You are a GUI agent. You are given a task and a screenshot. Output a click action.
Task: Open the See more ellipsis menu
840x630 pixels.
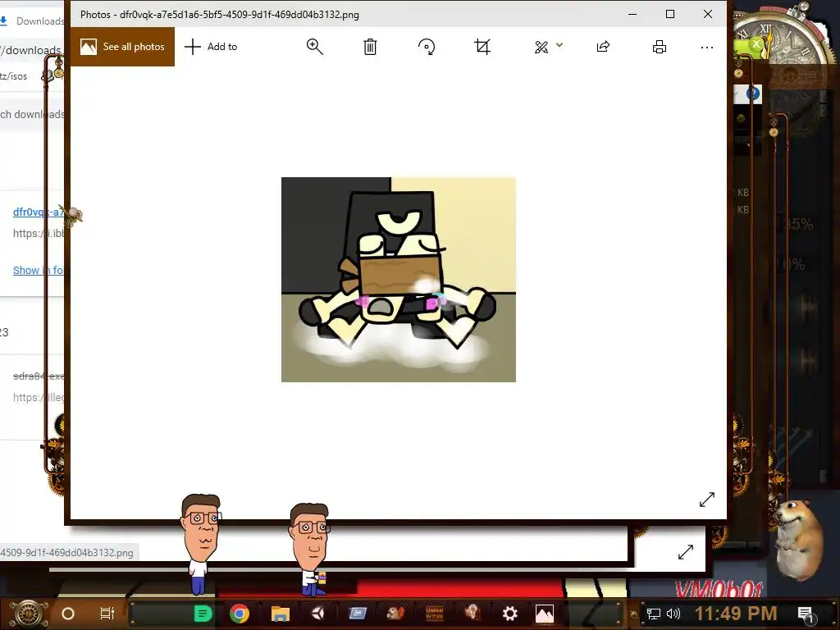[707, 47]
